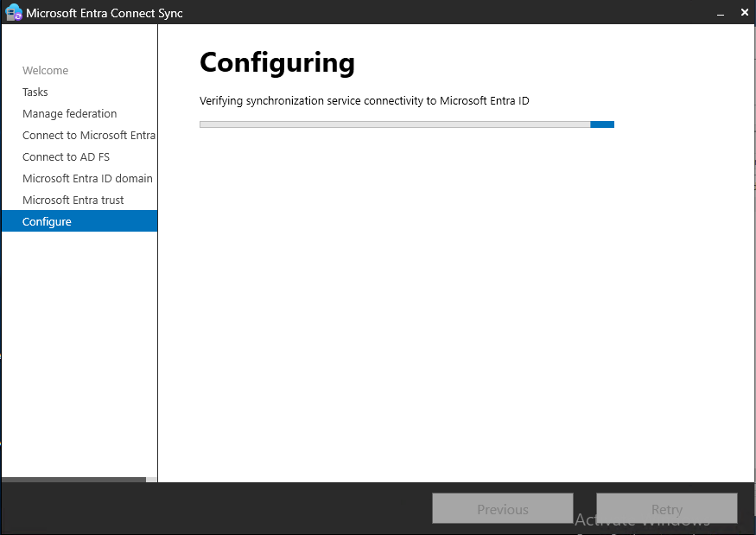Open the Tasks step in sidebar

click(35, 92)
